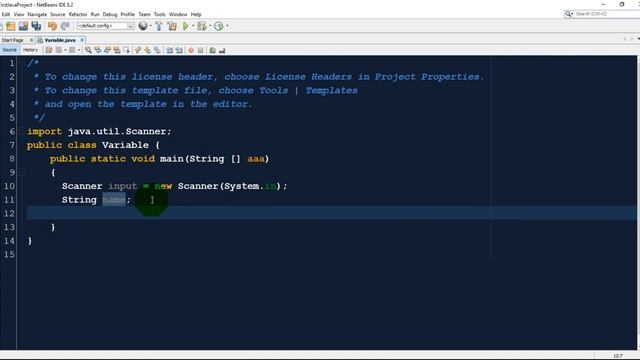Collapse the main method fold at line 9
This screenshot has height=360, width=640.
coord(22,172)
